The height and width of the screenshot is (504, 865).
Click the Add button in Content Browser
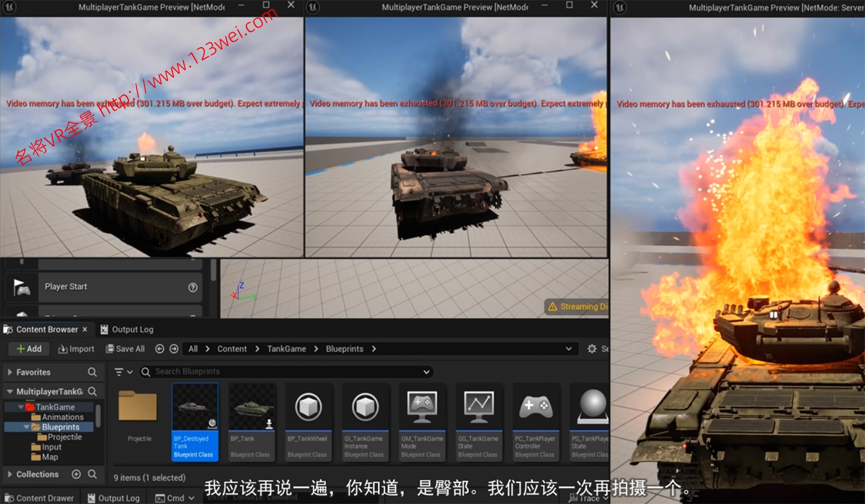(x=28, y=348)
